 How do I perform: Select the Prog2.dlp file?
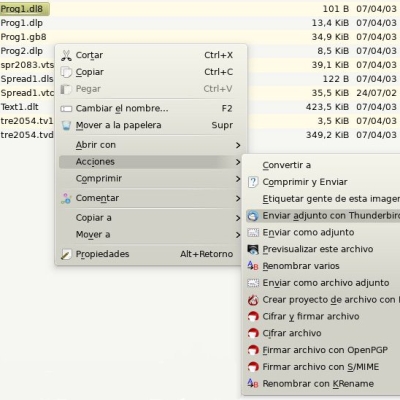[x=22, y=51]
